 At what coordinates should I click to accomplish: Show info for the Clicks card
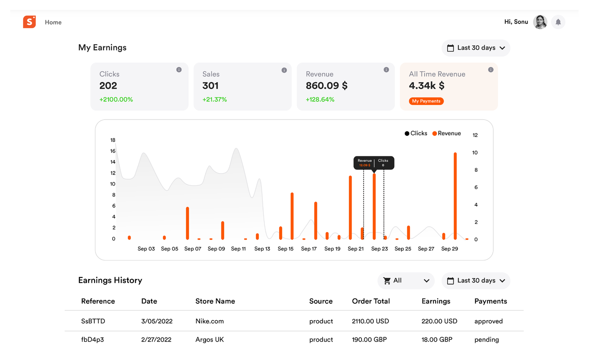[179, 69]
